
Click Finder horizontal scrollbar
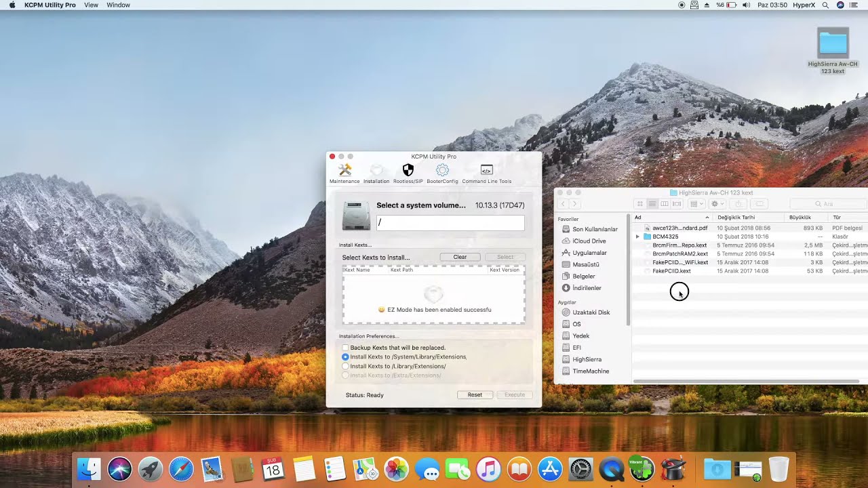click(747, 381)
